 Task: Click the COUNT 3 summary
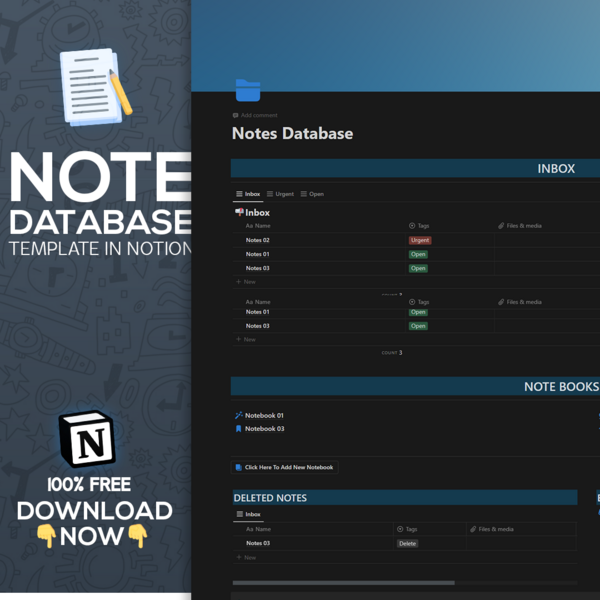tap(392, 352)
